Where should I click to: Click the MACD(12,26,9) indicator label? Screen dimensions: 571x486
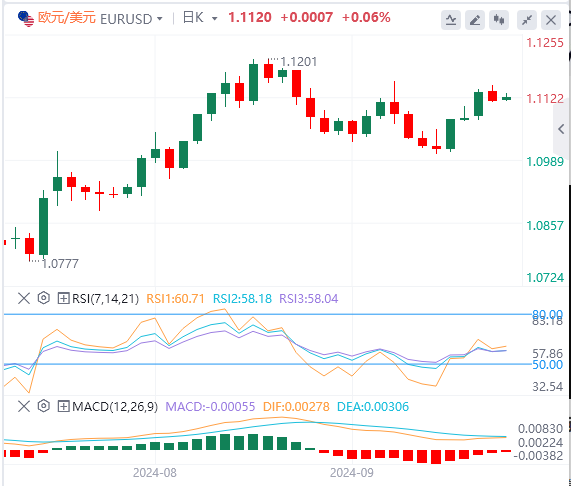tap(115, 407)
